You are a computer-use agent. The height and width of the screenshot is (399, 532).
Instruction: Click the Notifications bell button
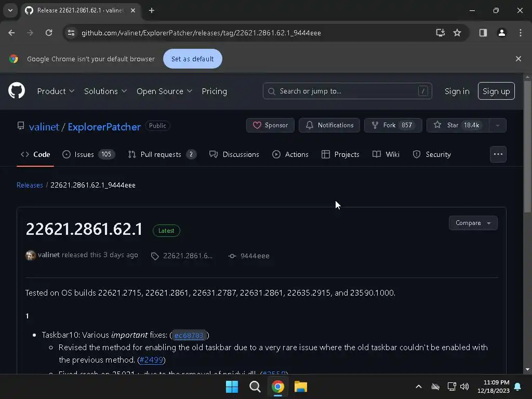pos(329,125)
